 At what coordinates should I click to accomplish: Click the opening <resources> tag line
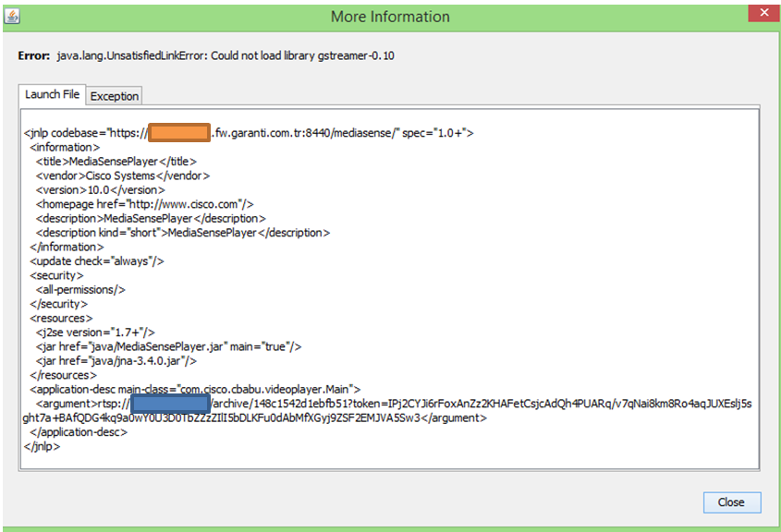pos(61,318)
